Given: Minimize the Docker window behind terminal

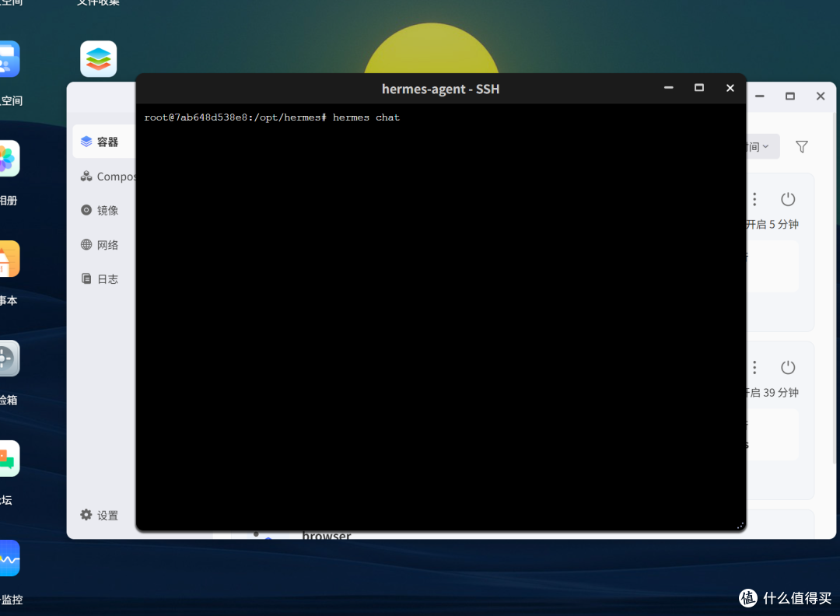Looking at the screenshot, I should click(760, 96).
